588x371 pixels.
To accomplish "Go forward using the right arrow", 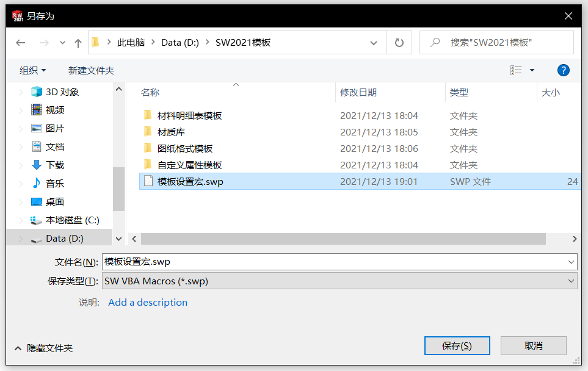I will [44, 43].
